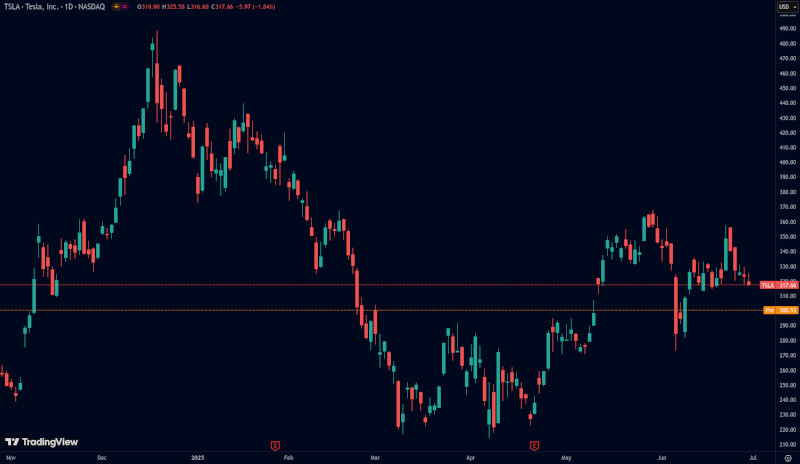Click the orange pre-market price line
The width and height of the screenshot is (800, 464).
point(400,310)
